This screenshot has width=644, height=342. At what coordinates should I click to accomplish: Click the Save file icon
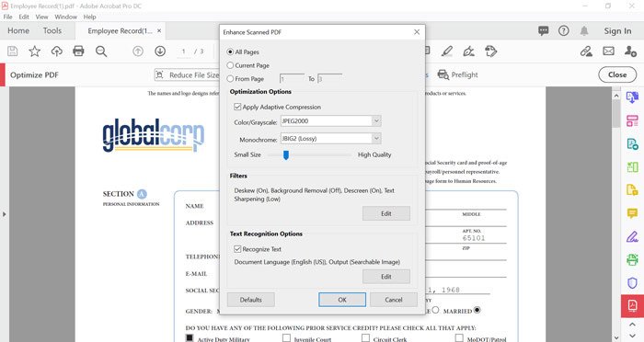(x=13, y=51)
